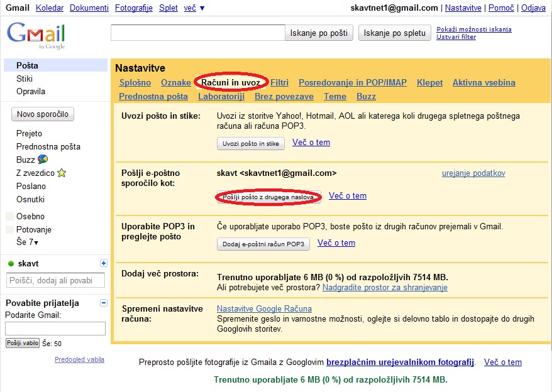Go to Posredovanje in POP/IMAP tab
The width and height of the screenshot is (552, 392).
click(353, 83)
